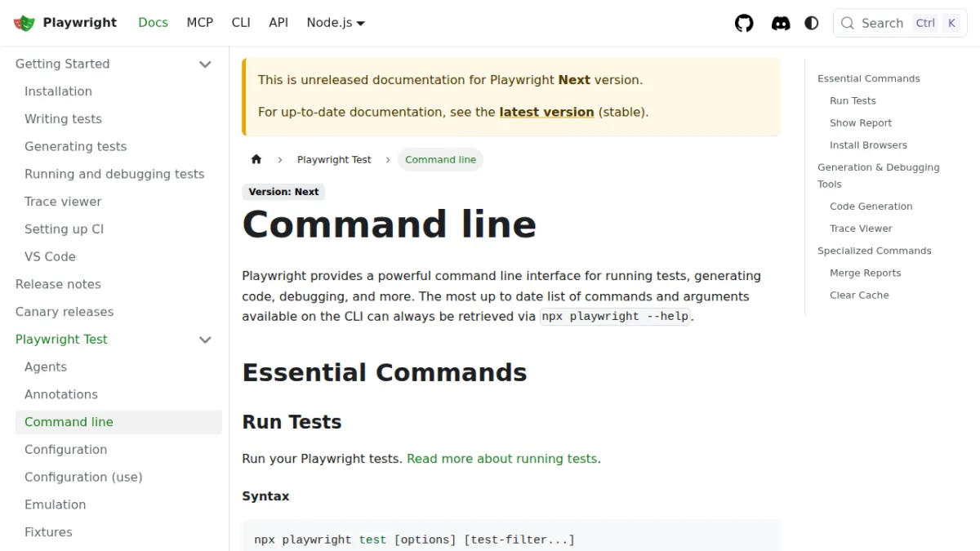
Task: Open the Emulation sidebar page
Action: [x=55, y=504]
